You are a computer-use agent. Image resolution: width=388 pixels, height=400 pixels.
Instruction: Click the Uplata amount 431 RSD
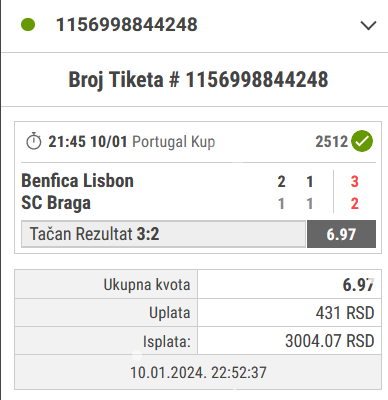coord(345,313)
